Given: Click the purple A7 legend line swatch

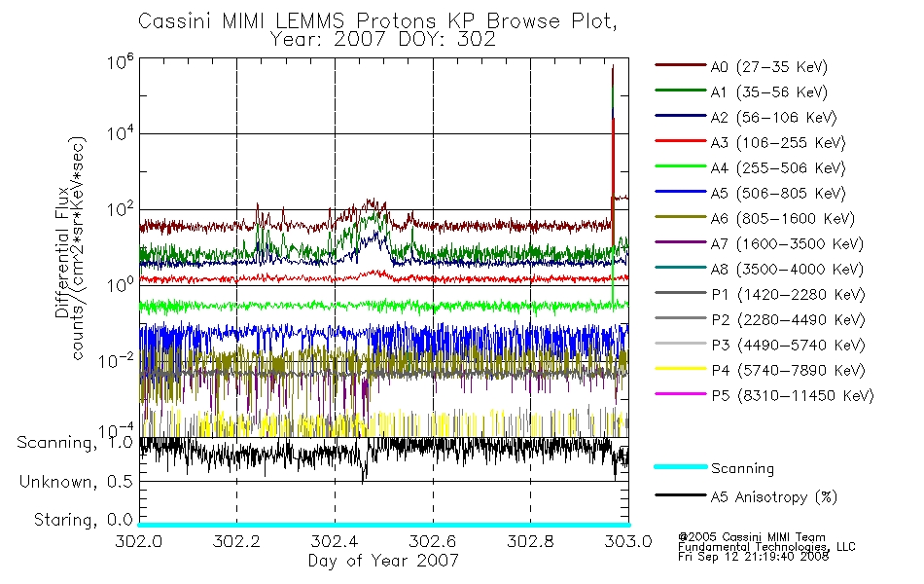Looking at the screenshot, I should (681, 241).
